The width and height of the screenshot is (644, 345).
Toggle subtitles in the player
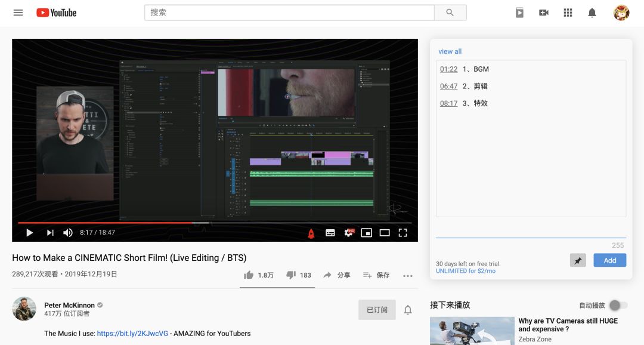click(x=330, y=233)
